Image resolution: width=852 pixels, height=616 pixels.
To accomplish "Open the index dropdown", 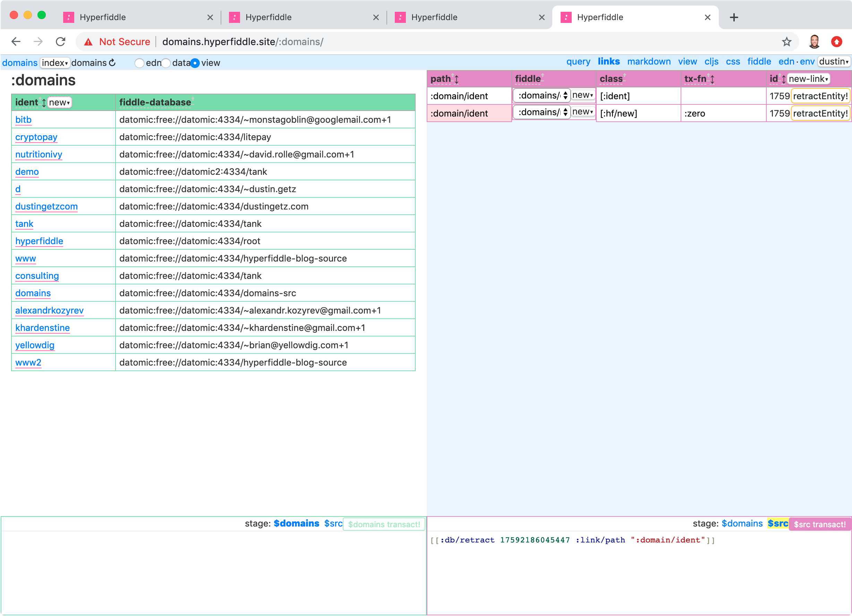I will tap(55, 63).
